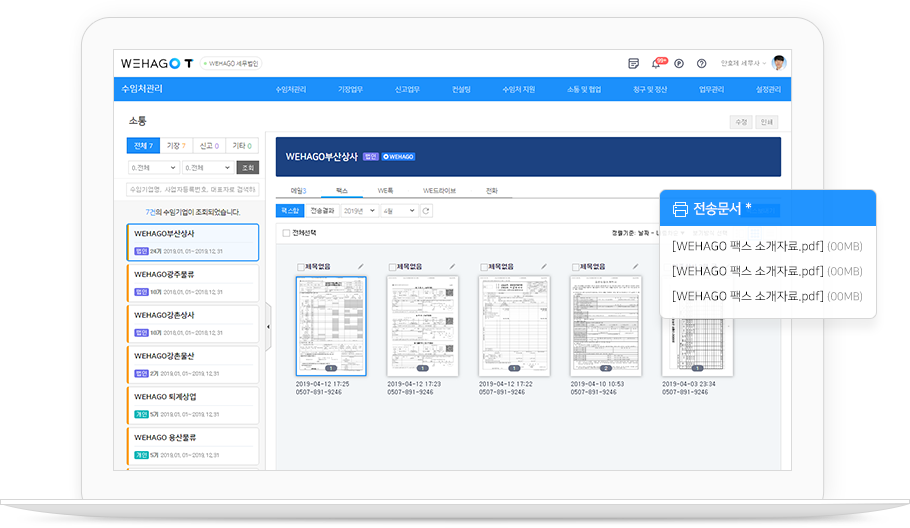This screenshot has height=528, width=910.
Task: Toggle the 전체선택 checkbox
Action: tap(286, 233)
